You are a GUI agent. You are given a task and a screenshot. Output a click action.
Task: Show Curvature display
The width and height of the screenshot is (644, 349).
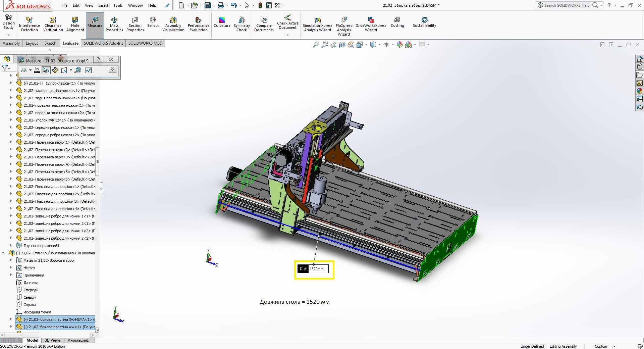coord(222,22)
